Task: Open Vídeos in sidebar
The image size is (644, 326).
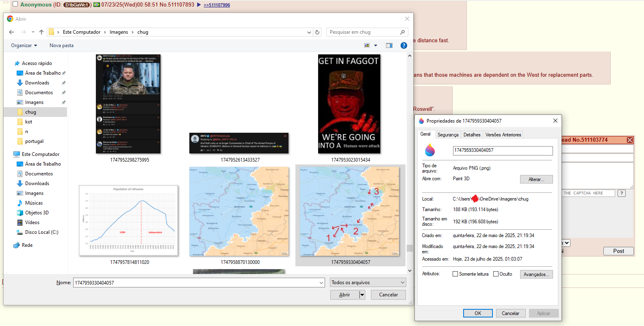Action: [32, 222]
